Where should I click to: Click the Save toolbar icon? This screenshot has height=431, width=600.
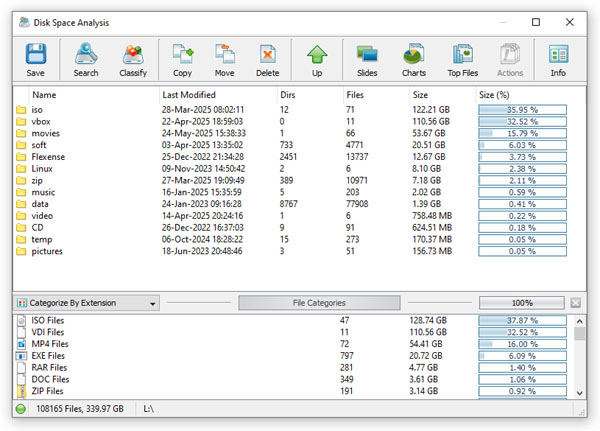click(36, 54)
